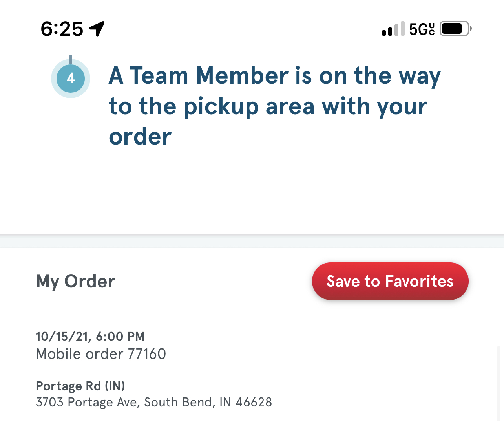504x421 pixels.
Task: Tap the 6:00 PM pickup time
Action: (120, 337)
